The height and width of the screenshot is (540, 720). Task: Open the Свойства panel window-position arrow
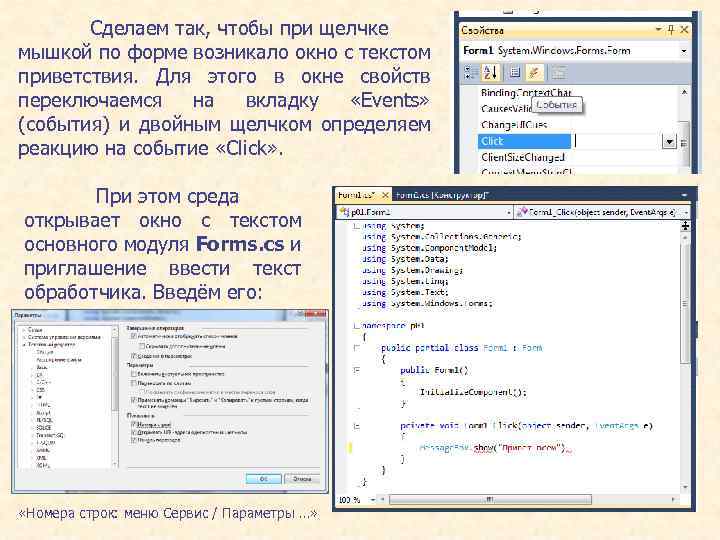(x=658, y=29)
